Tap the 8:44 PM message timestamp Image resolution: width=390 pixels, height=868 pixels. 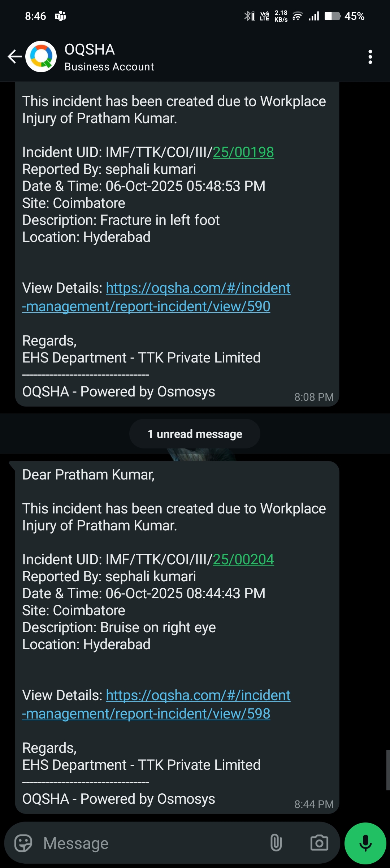click(x=314, y=804)
